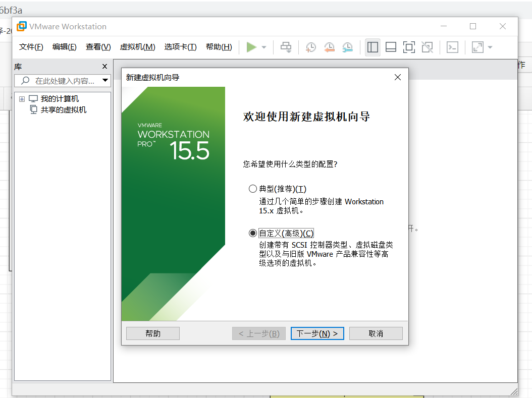
Task: Open the 文件(F) menu
Action: [x=31, y=47]
